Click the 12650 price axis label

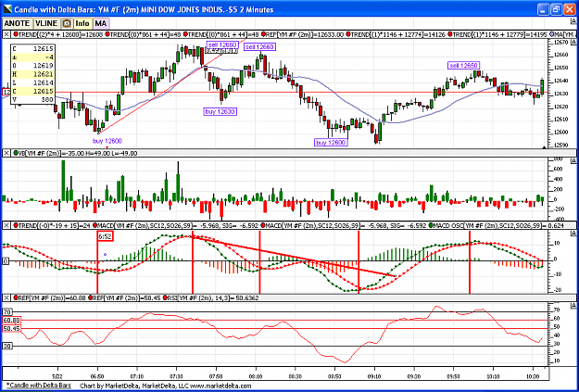tap(560, 68)
